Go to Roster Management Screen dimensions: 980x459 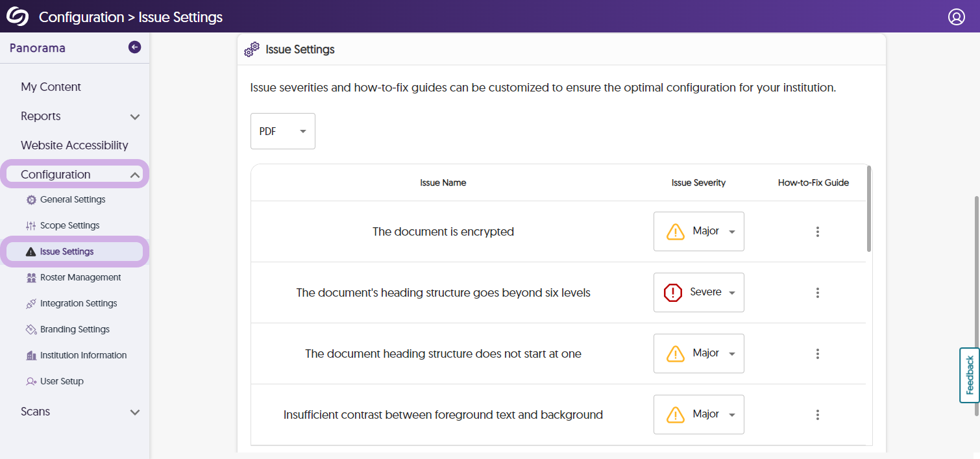point(80,278)
